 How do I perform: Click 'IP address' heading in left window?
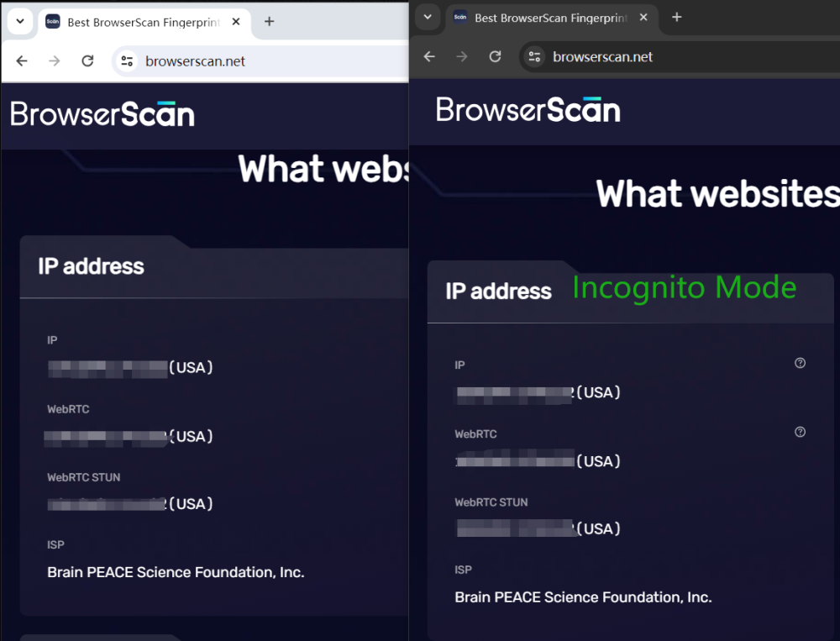(91, 266)
